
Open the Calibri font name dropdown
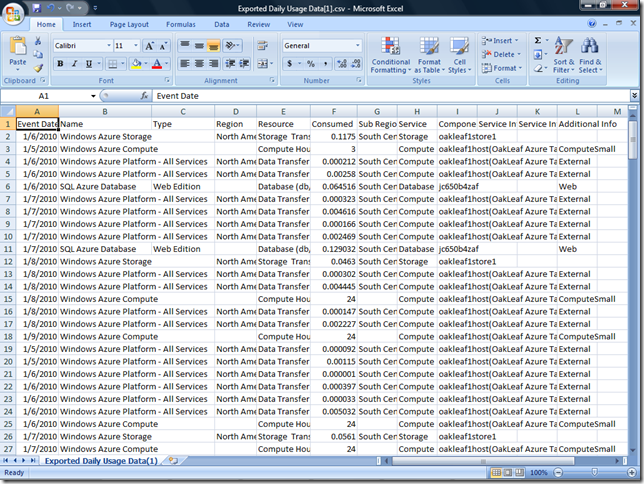point(109,46)
